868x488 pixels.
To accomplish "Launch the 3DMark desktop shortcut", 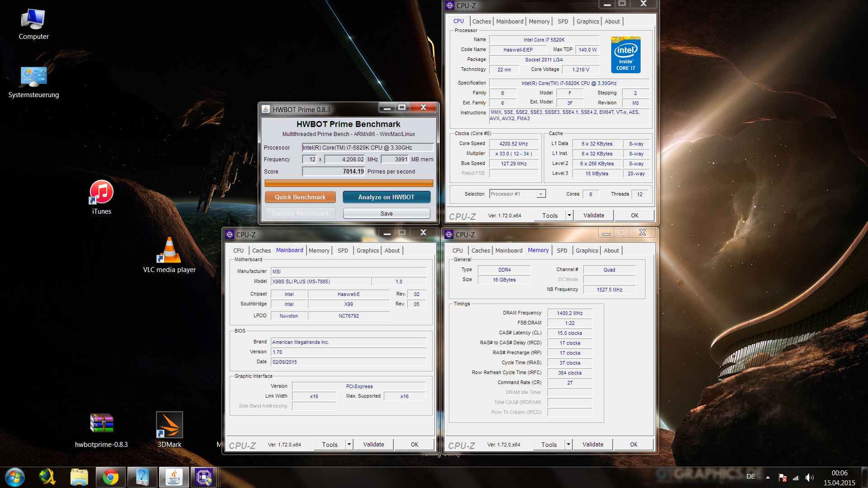I will [x=170, y=430].
